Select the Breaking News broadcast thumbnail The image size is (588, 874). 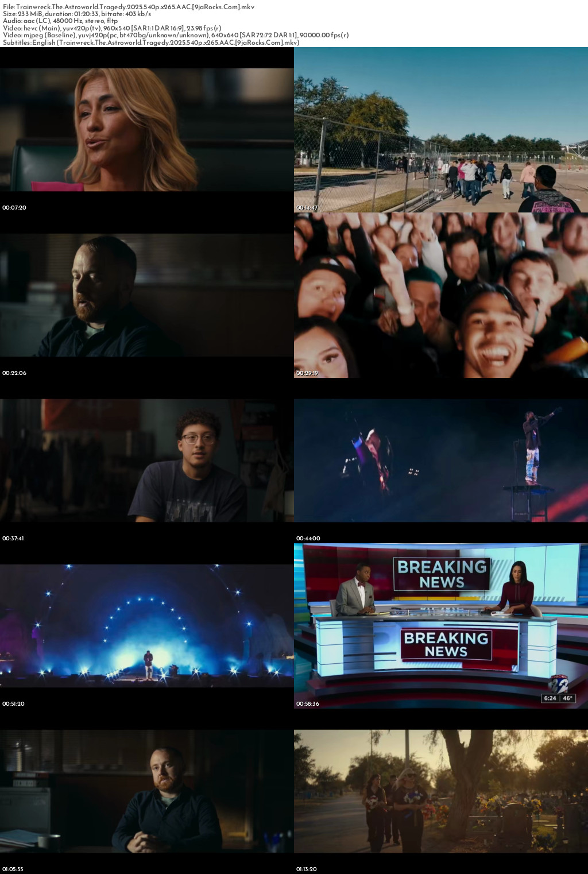[x=440, y=626]
